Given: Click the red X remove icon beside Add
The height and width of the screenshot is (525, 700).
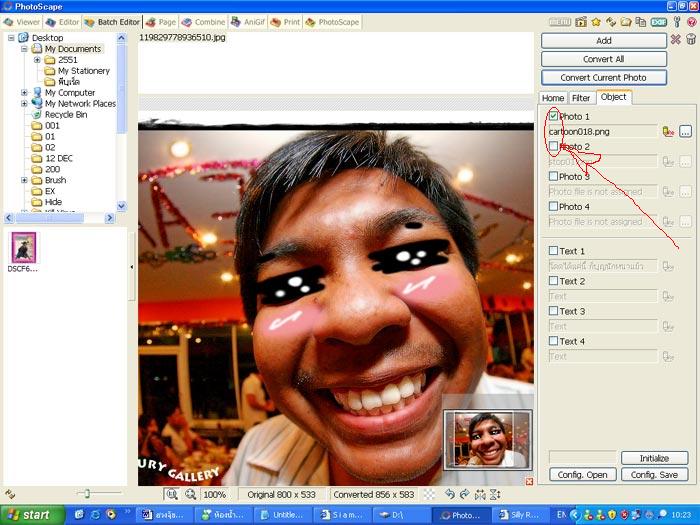Looking at the screenshot, I should [675, 40].
